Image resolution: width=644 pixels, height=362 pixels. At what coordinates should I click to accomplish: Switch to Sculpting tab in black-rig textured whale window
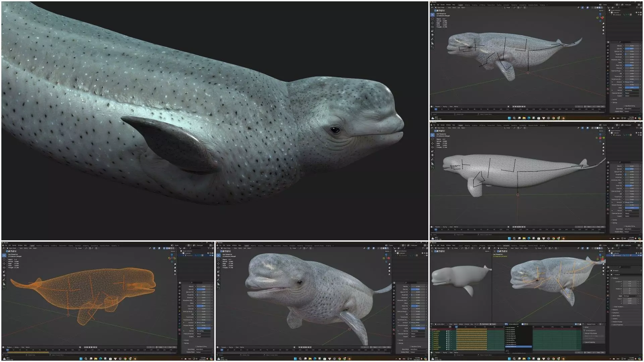coord(475,5)
